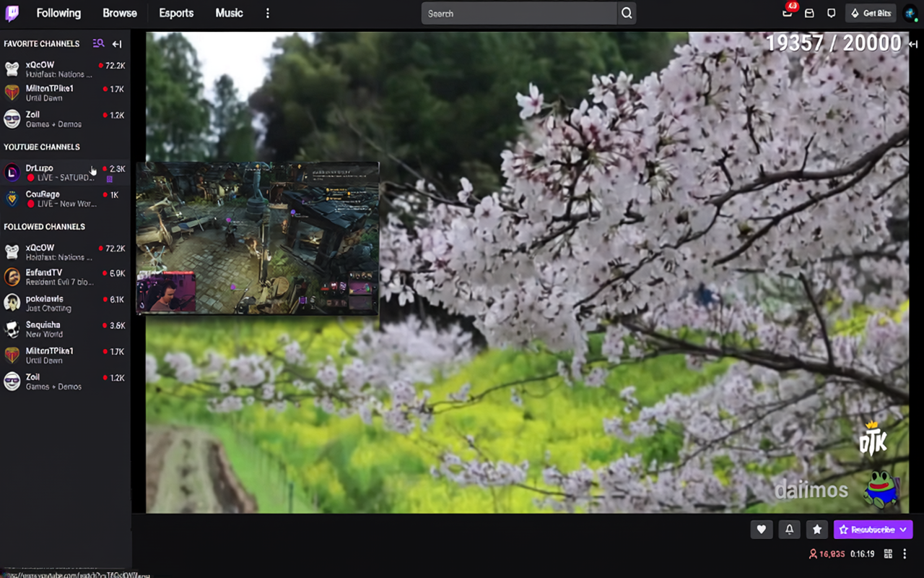924x578 pixels.
Task: Open xQcOW under Followed Channels
Action: (x=65, y=252)
